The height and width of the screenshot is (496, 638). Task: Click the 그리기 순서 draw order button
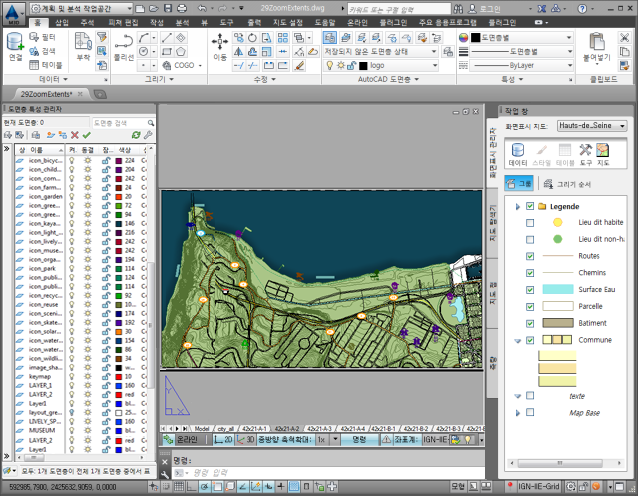[566, 183]
